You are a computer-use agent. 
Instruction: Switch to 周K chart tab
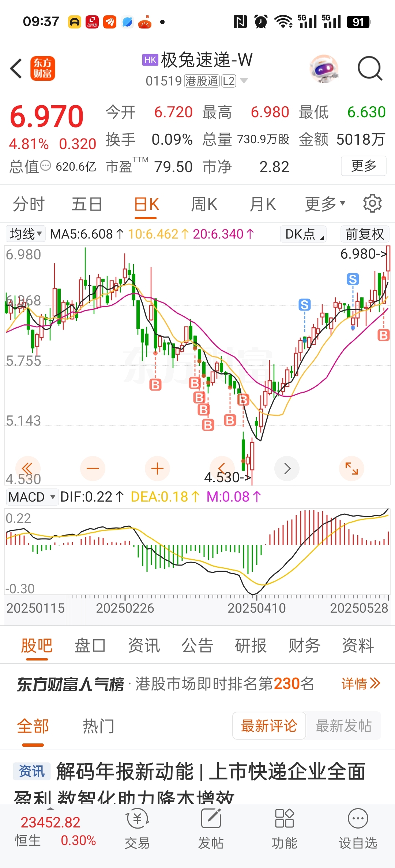[x=204, y=204]
